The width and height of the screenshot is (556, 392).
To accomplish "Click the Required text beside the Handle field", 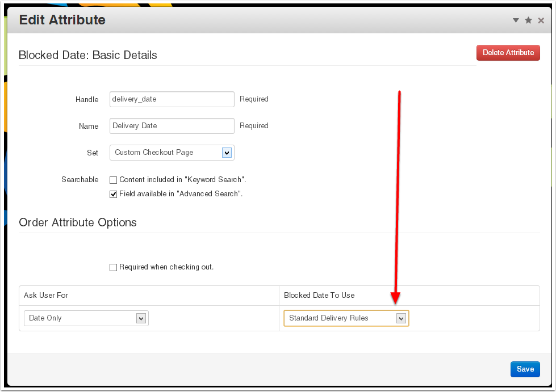I will tap(254, 99).
